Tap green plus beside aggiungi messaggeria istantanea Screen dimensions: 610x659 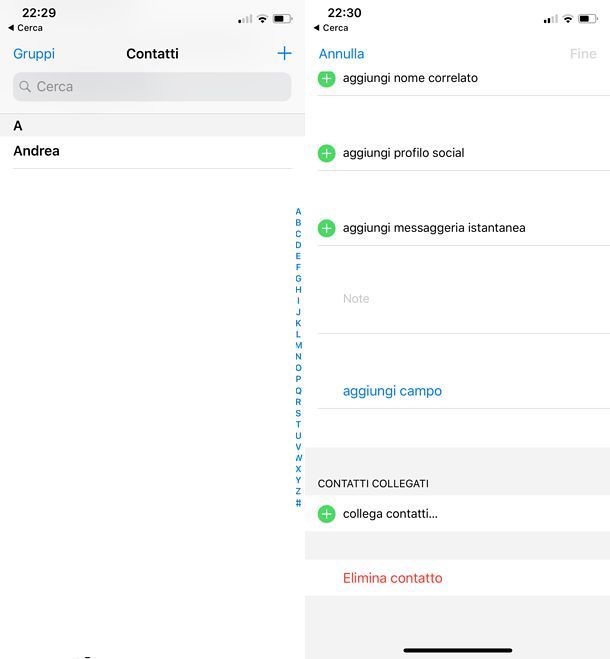(x=327, y=228)
